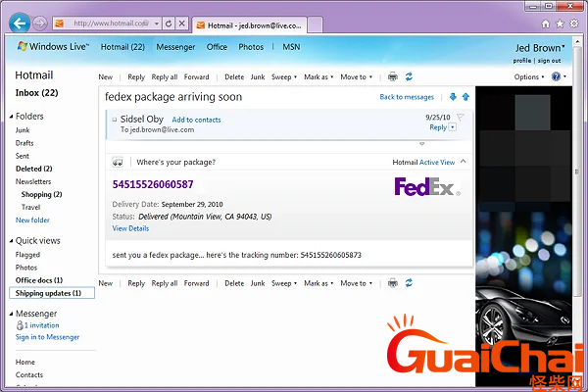
Task: Open the browser tools gear icon
Action: click(x=574, y=24)
